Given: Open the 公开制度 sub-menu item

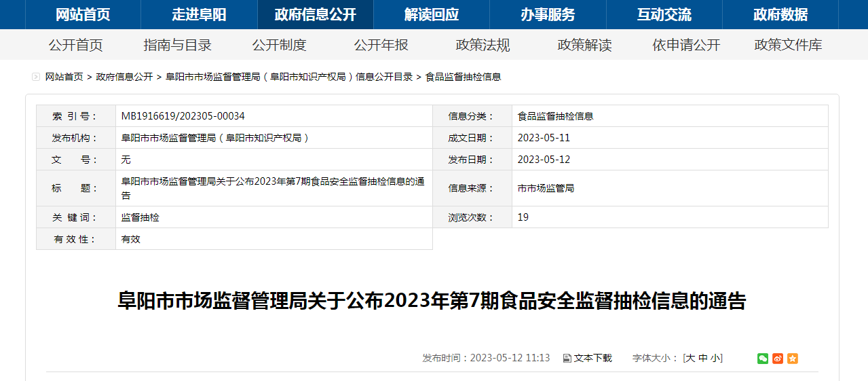Looking at the screenshot, I should click(x=279, y=46).
